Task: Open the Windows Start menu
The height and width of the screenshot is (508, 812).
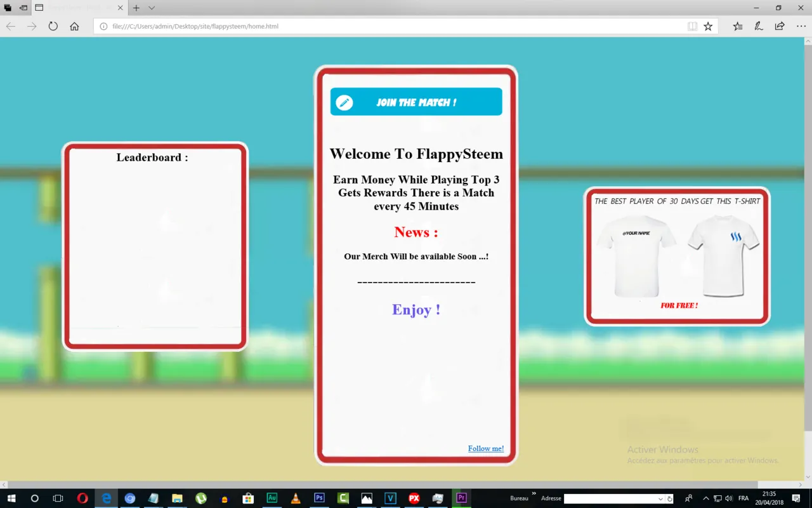Action: pos(11,498)
